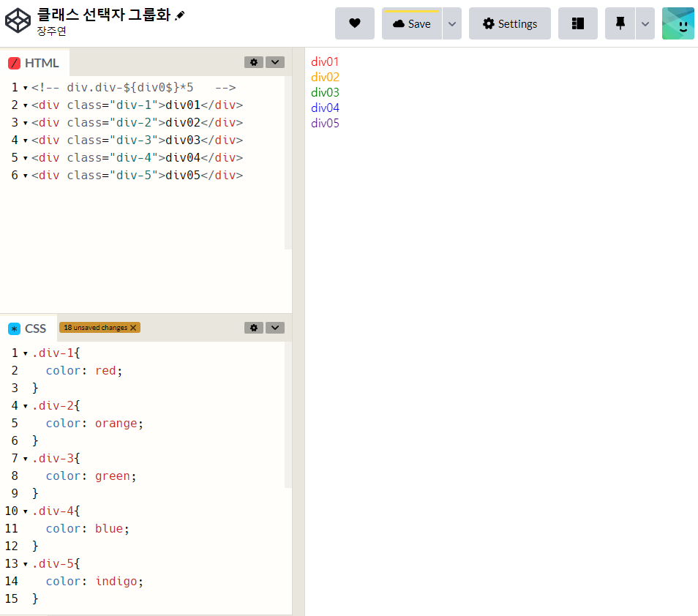
Task: Click author name 장주연
Action: coord(52,31)
